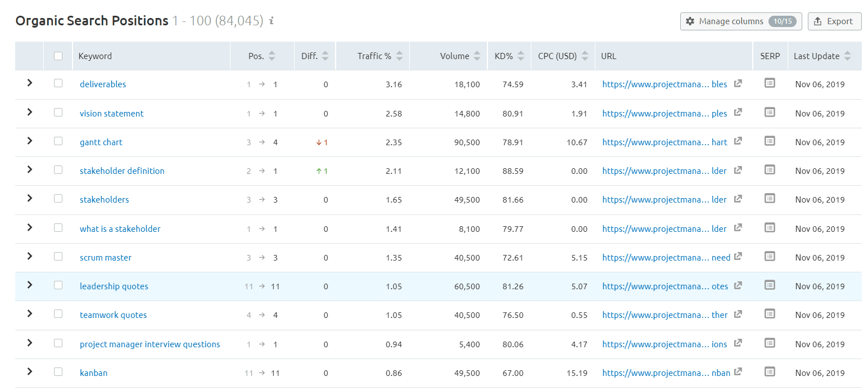Image resolution: width=868 pixels, height=390 pixels.
Task: Open stakeholder definition URL external link icon
Action: 738,170
